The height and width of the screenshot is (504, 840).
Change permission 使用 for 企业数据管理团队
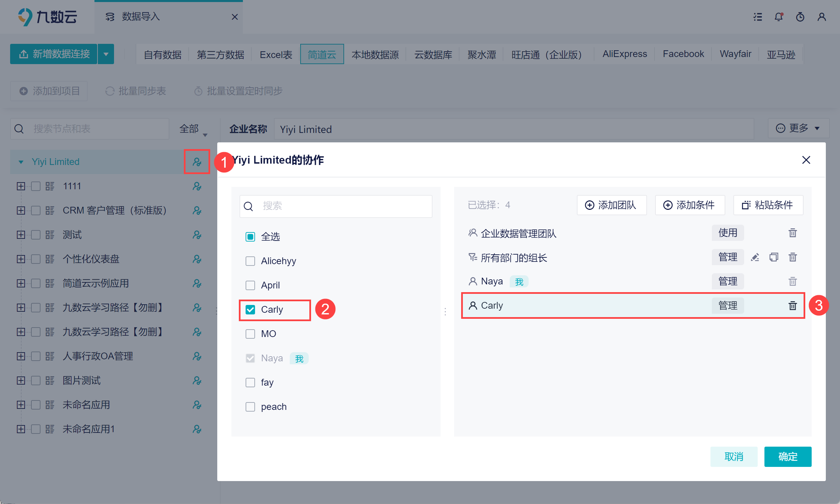pyautogui.click(x=728, y=233)
